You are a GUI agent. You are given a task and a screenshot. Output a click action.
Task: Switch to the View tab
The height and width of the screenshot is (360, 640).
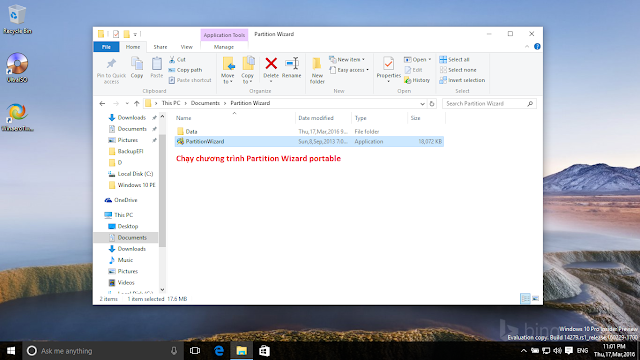point(187,47)
